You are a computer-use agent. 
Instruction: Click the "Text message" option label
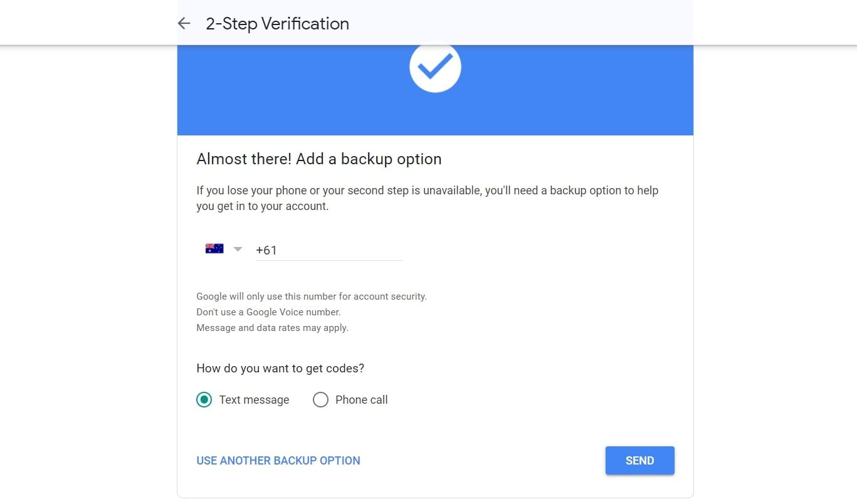pyautogui.click(x=254, y=400)
